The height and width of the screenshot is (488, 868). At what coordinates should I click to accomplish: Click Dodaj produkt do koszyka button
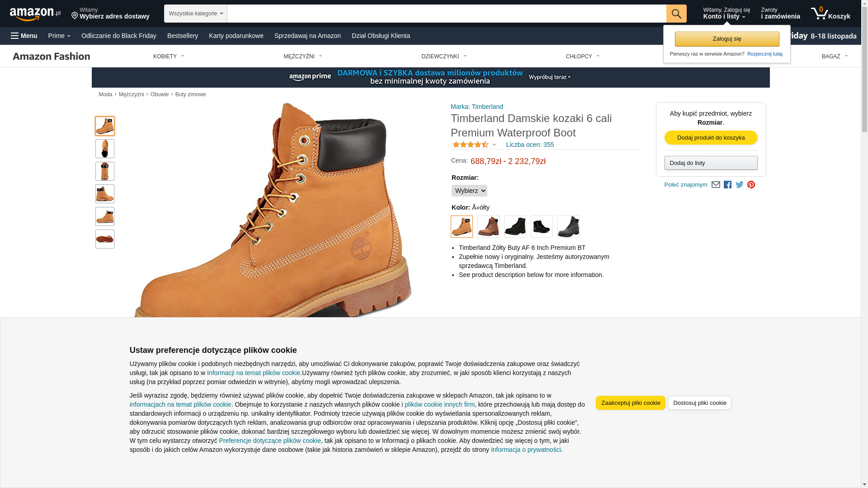pyautogui.click(x=711, y=137)
